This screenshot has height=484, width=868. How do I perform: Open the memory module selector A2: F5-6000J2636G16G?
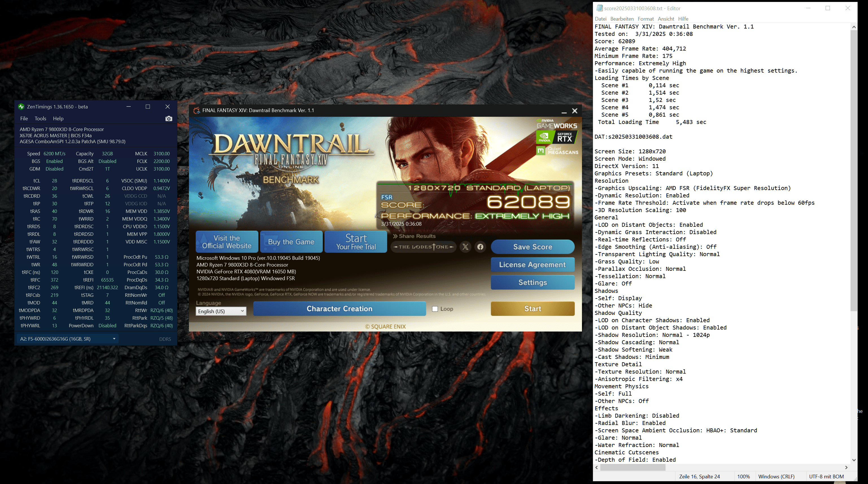tap(68, 339)
